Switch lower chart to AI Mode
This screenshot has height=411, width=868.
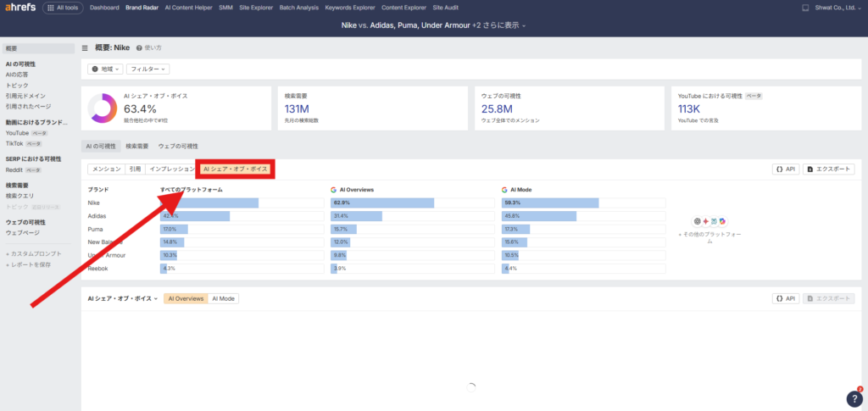click(225, 299)
